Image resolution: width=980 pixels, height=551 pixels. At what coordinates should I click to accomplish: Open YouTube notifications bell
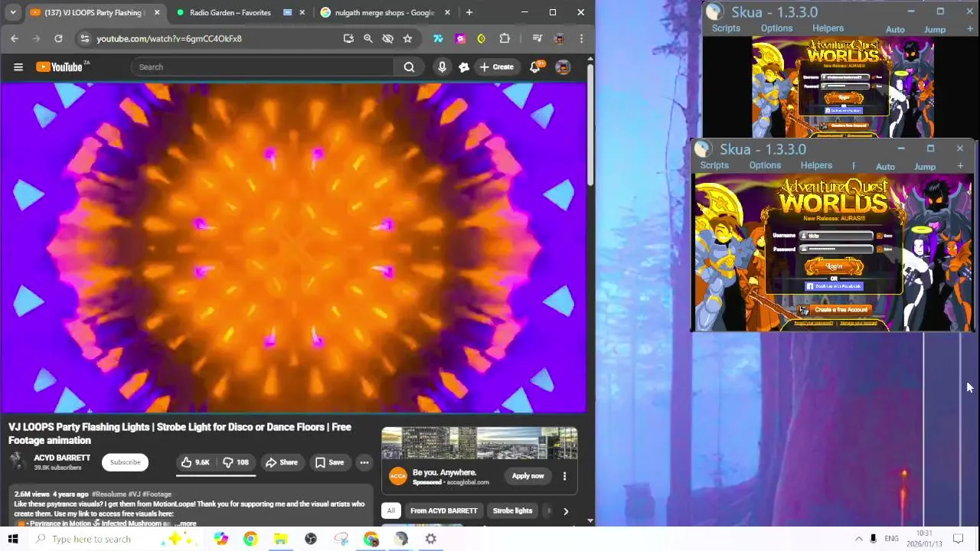point(535,67)
